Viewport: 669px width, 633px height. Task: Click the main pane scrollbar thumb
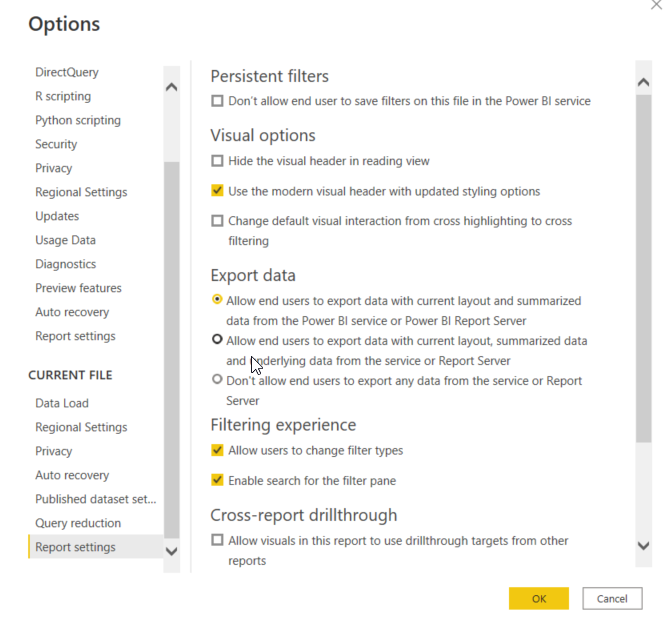643,269
